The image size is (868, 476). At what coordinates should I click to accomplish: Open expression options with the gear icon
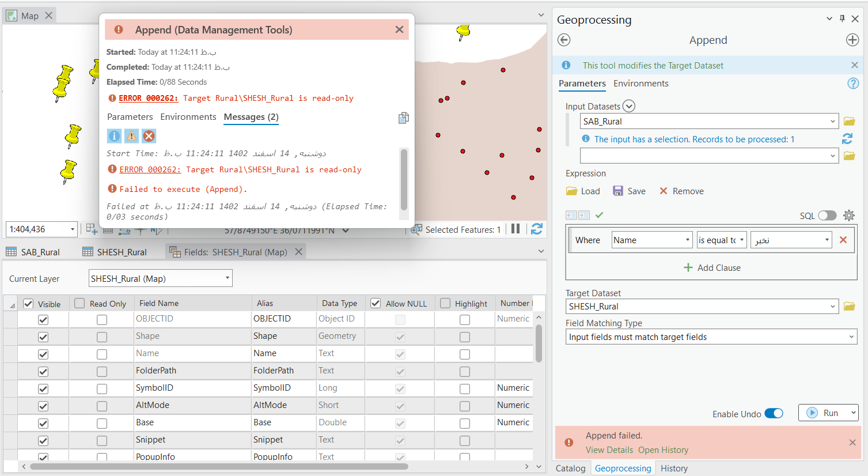click(x=849, y=215)
